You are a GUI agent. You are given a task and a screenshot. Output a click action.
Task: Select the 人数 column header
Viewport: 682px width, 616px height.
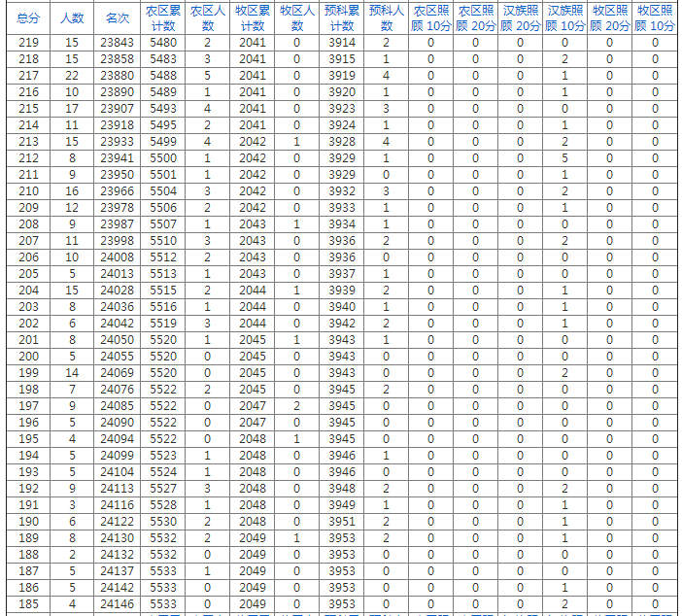point(72,17)
